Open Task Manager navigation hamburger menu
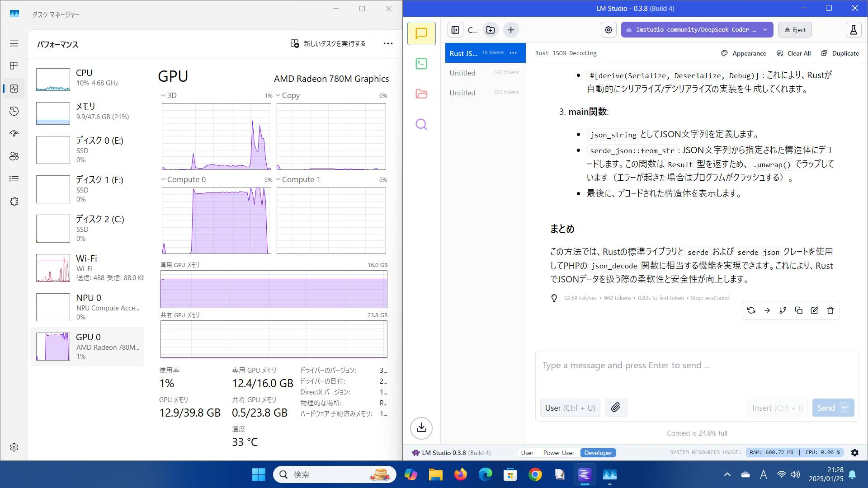 pyautogui.click(x=14, y=43)
